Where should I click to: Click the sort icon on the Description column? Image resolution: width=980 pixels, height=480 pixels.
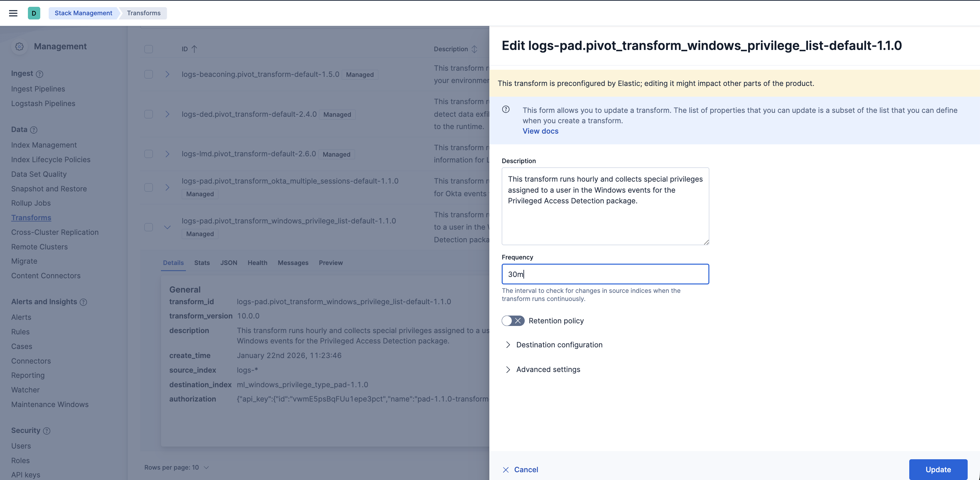[x=474, y=49]
